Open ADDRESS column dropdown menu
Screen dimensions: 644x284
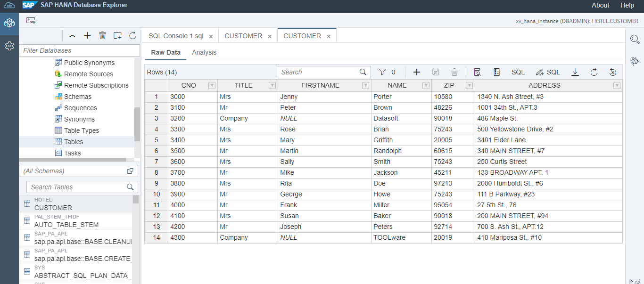[x=617, y=85]
